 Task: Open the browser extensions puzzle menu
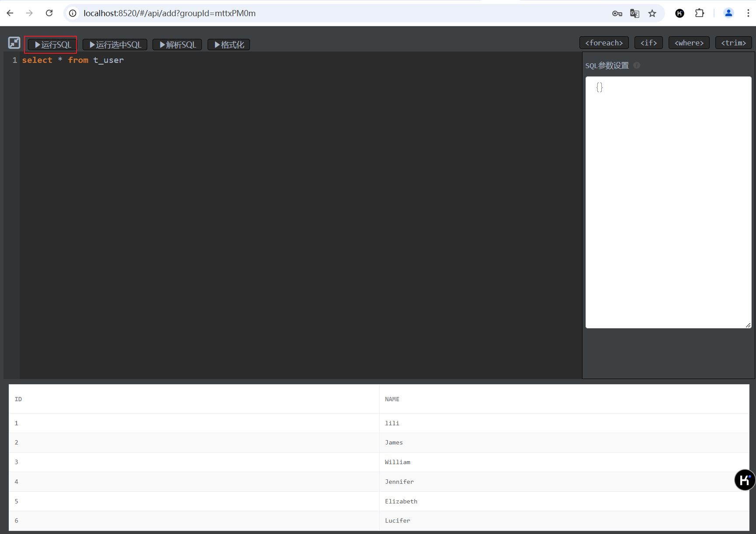click(x=700, y=13)
